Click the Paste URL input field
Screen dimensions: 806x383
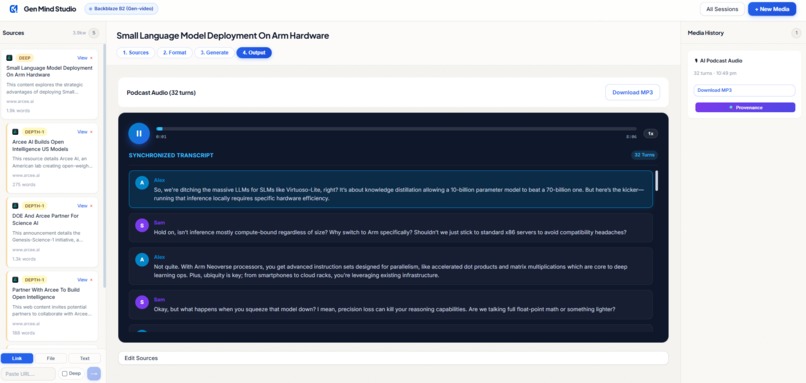(28, 374)
